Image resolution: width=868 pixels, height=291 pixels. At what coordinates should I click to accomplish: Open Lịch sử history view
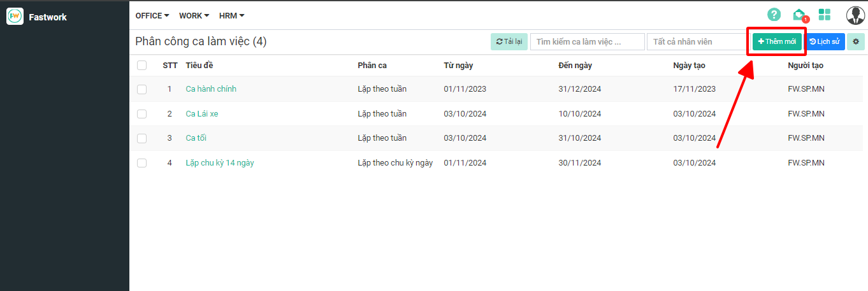[x=825, y=41]
